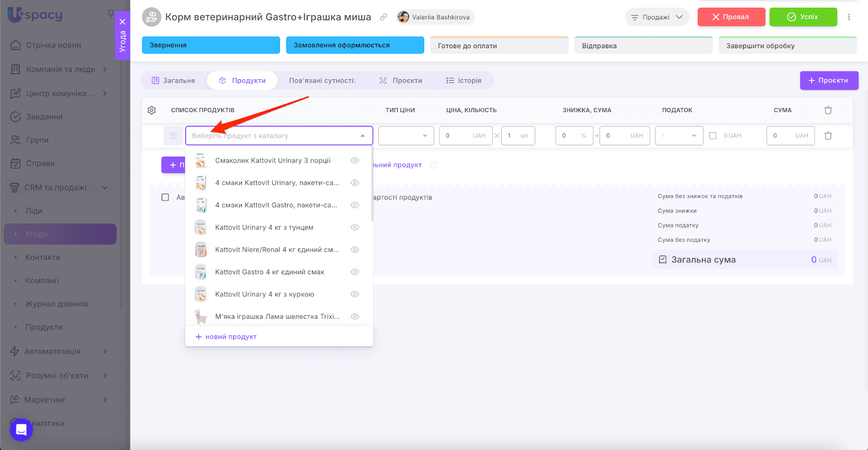Click the discount percent field

point(575,136)
